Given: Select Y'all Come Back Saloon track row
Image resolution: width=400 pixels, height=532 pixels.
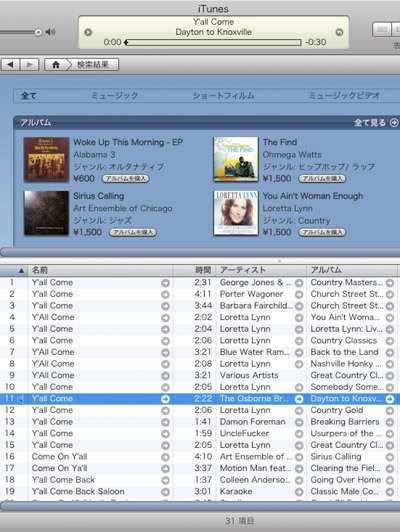Looking at the screenshot, I should tap(200, 492).
